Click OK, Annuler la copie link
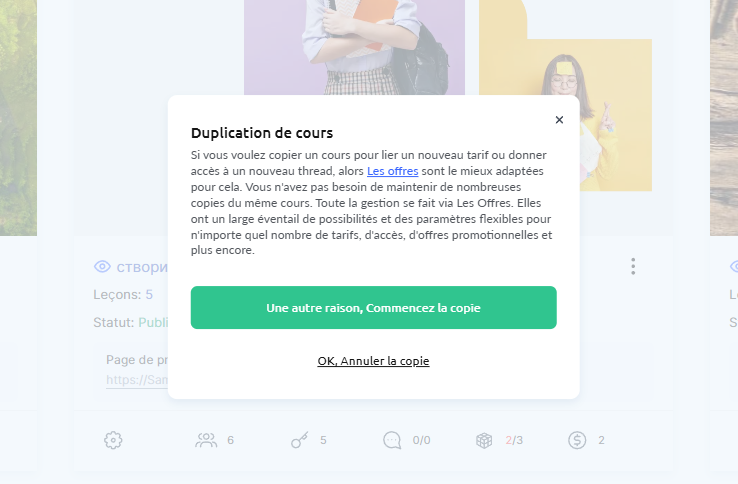738x484 pixels. 373,361
